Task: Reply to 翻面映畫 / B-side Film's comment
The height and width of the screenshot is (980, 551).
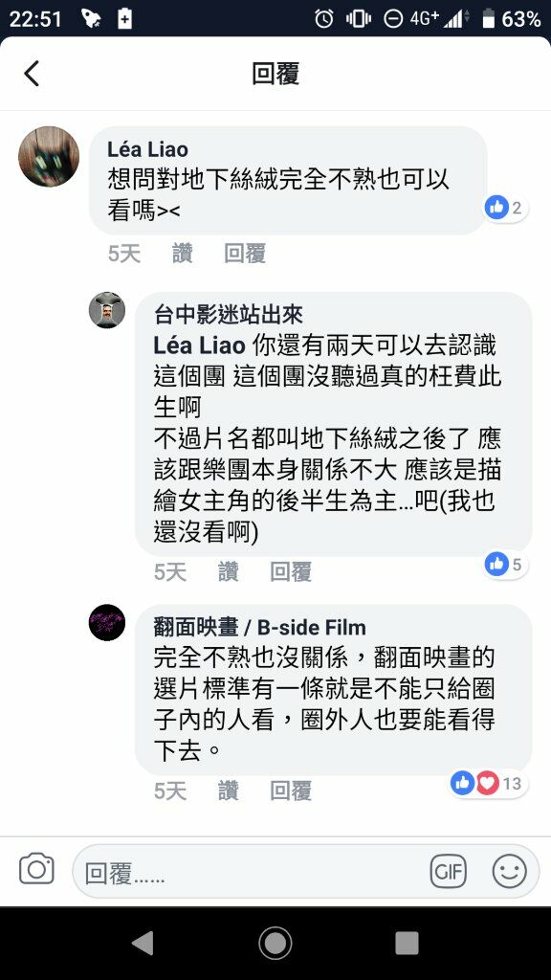Action: [x=291, y=791]
